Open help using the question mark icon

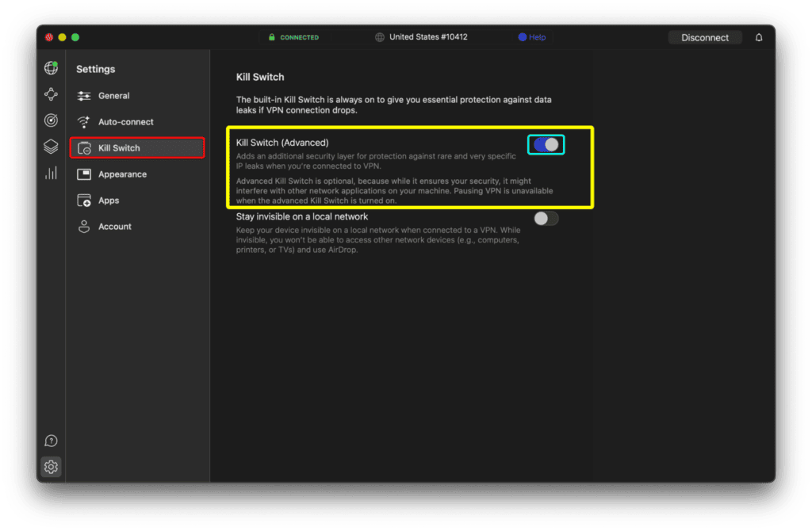pyautogui.click(x=51, y=440)
